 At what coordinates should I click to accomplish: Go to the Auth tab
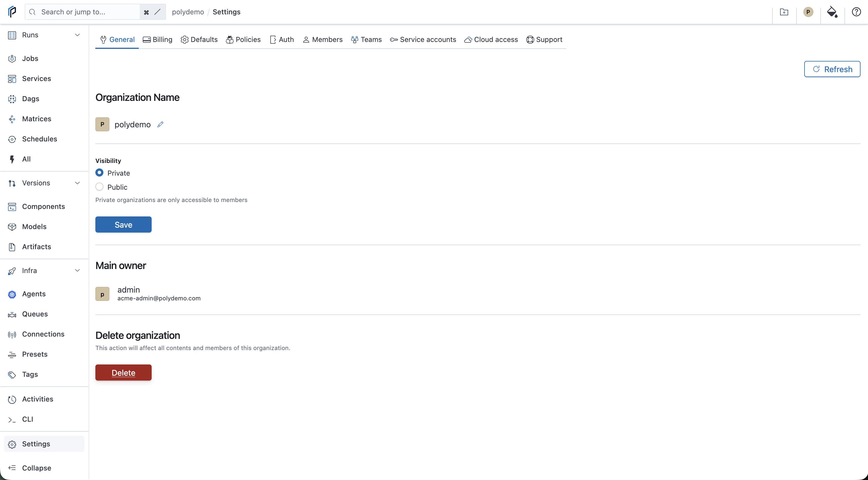[282, 39]
